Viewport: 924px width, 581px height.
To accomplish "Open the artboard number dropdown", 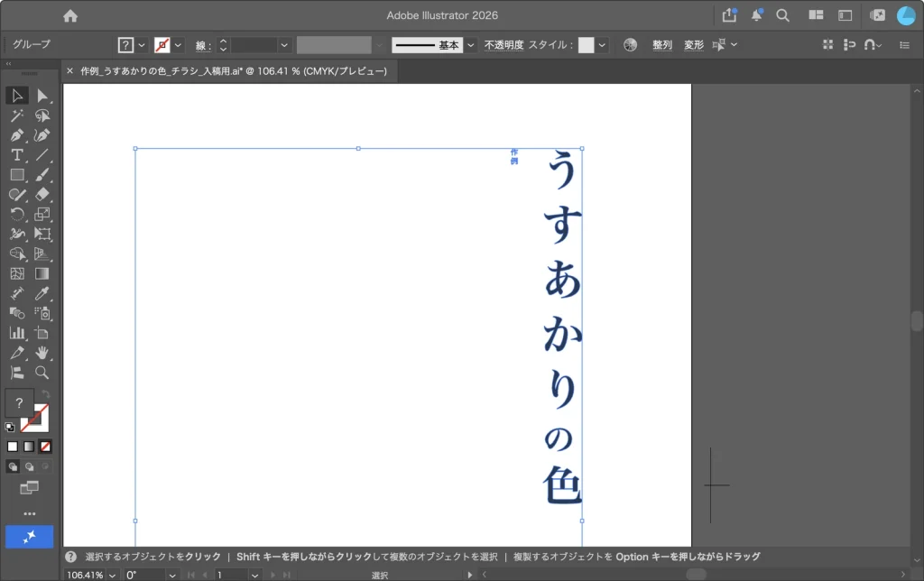I will coord(254,575).
